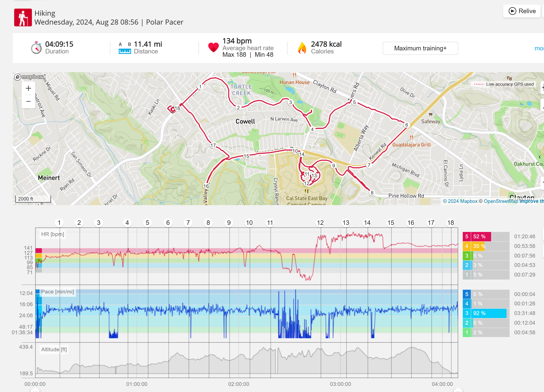Zoom out on the map

coord(28,102)
